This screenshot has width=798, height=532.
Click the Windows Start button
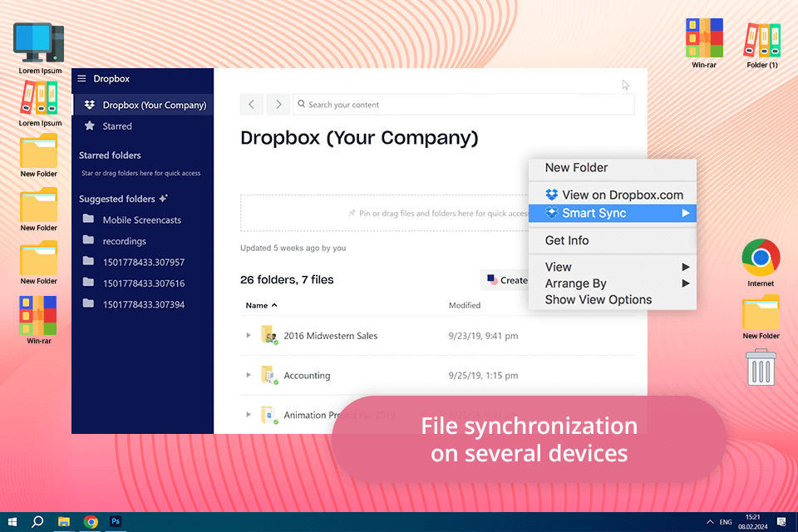click(x=12, y=522)
